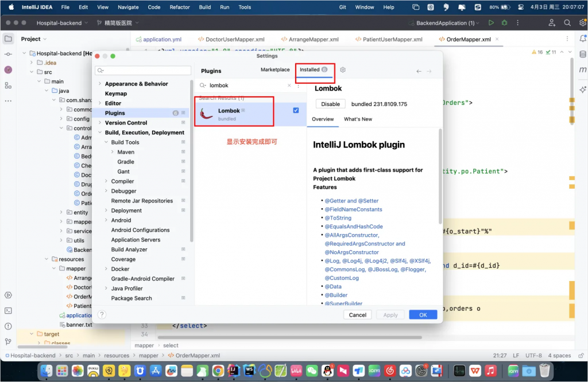Uncheck the Lombok plugin enabled checkbox
Image resolution: width=588 pixels, height=382 pixels.
(296, 110)
